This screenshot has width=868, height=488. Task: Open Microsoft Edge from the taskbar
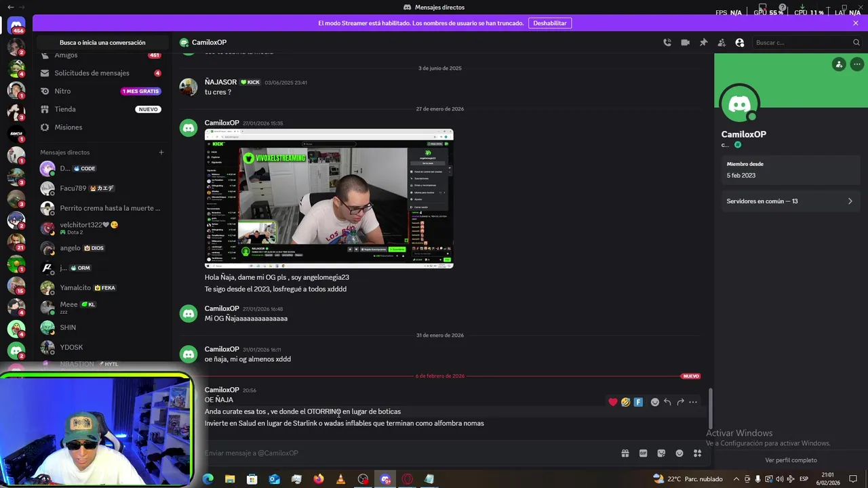tap(208, 479)
